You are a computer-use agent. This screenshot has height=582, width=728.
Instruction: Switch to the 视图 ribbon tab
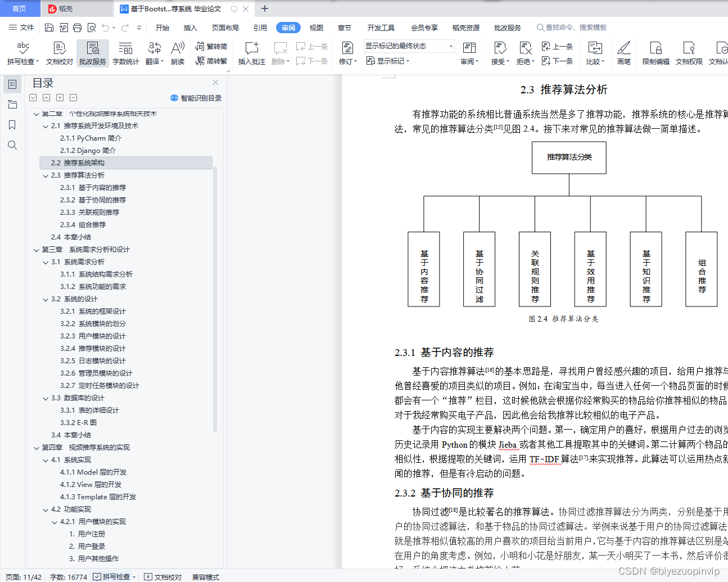point(316,28)
